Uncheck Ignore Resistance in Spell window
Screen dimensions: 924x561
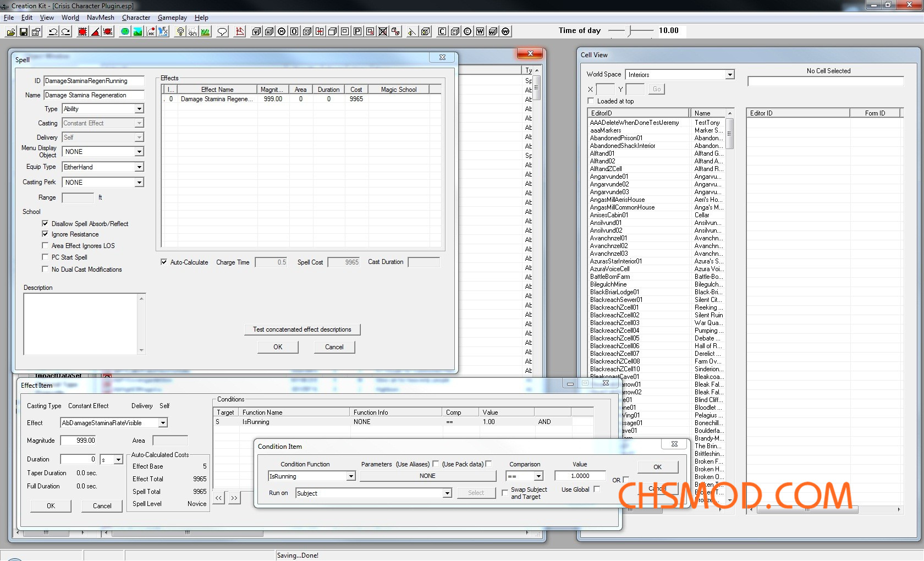tap(45, 234)
